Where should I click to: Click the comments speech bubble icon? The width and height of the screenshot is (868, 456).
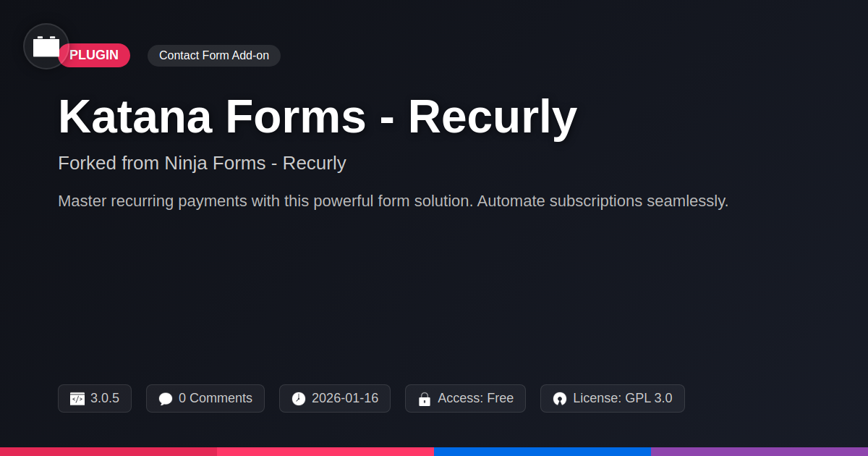166,399
